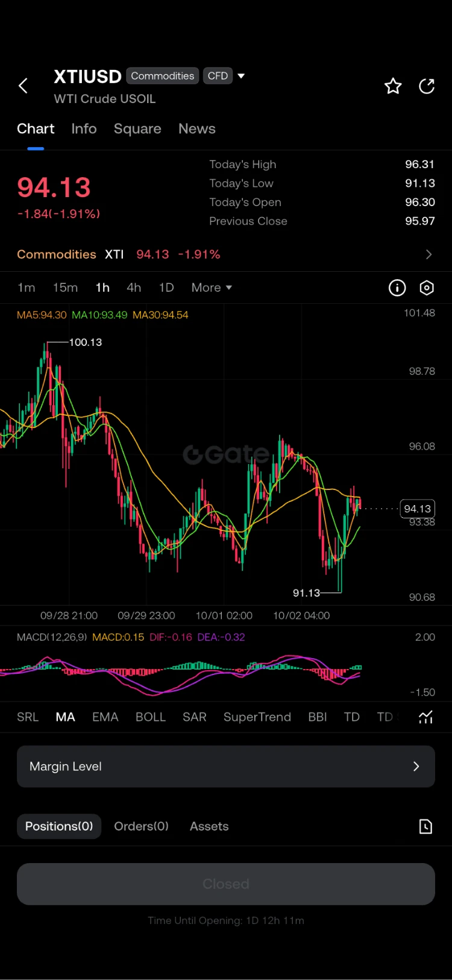Tap the Today's High value 96.31
This screenshot has height=980, width=452.
pyautogui.click(x=420, y=165)
